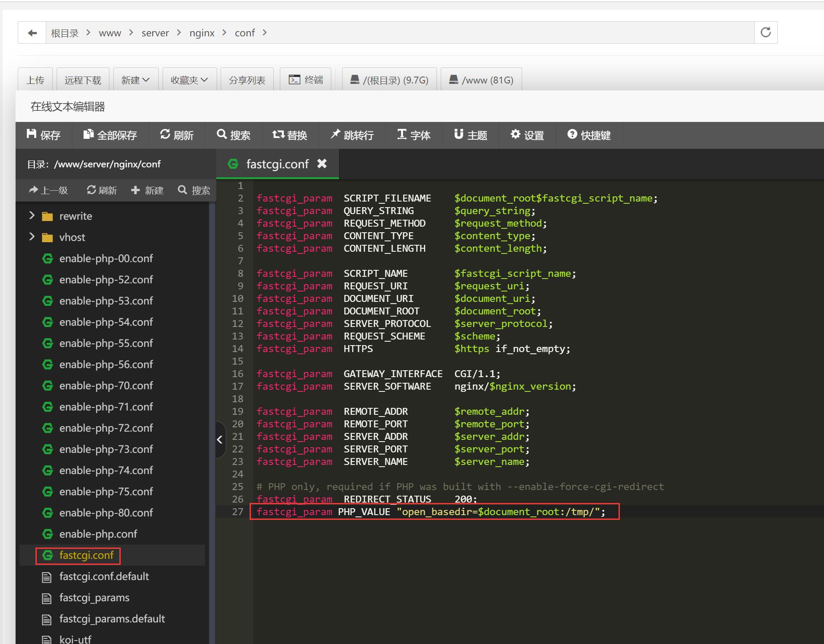Navigate to server in breadcrumb
The height and width of the screenshot is (644, 824).
(x=155, y=33)
